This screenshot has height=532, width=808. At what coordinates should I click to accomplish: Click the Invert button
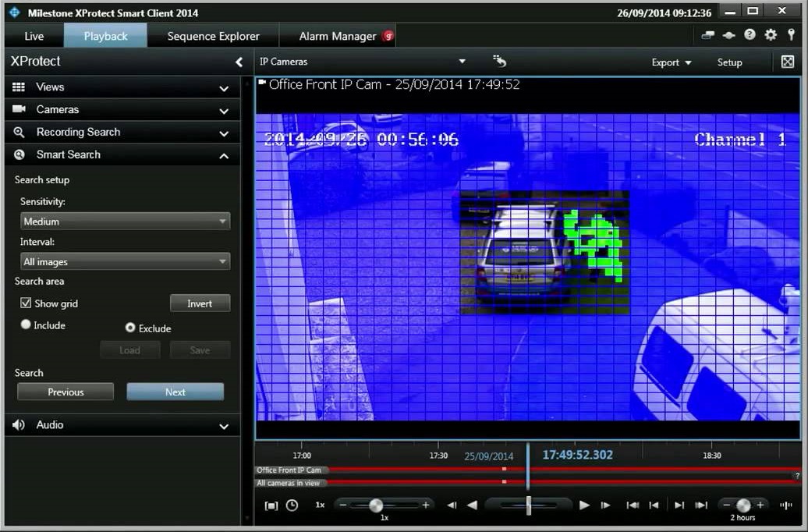[x=200, y=303]
